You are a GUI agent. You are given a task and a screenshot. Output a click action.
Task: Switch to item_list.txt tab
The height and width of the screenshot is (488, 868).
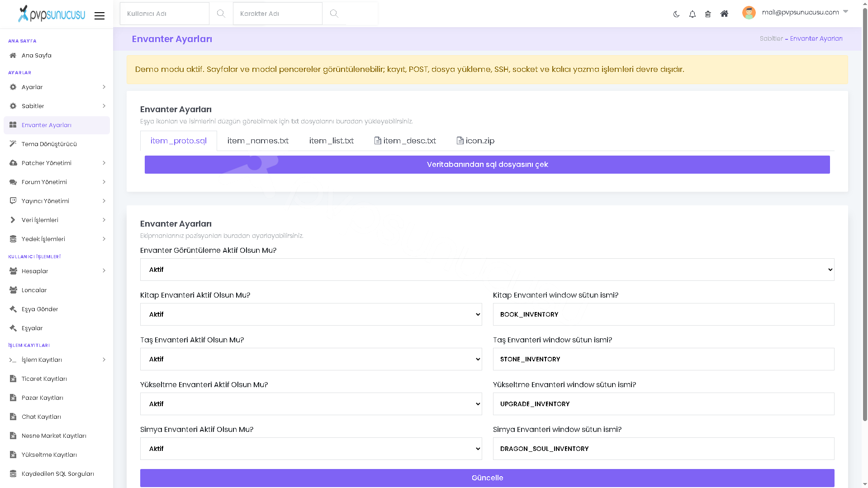[x=332, y=141]
